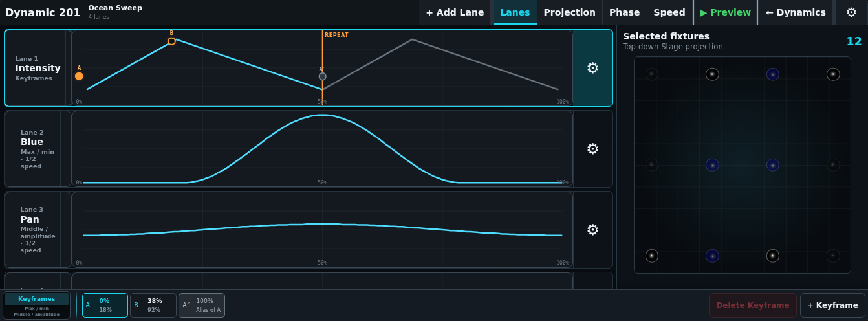Go back to Dynamics list
Screen dimensions: 868x321
(796, 12)
